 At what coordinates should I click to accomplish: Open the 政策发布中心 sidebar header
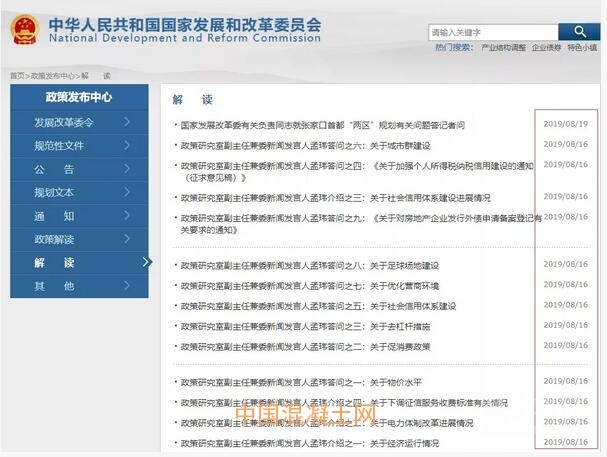pos(79,97)
